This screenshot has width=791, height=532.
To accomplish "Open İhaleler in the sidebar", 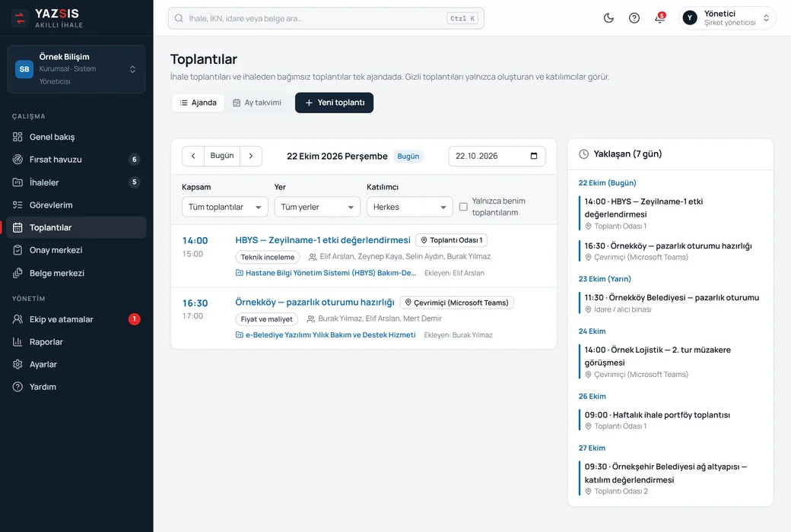I will click(x=76, y=182).
